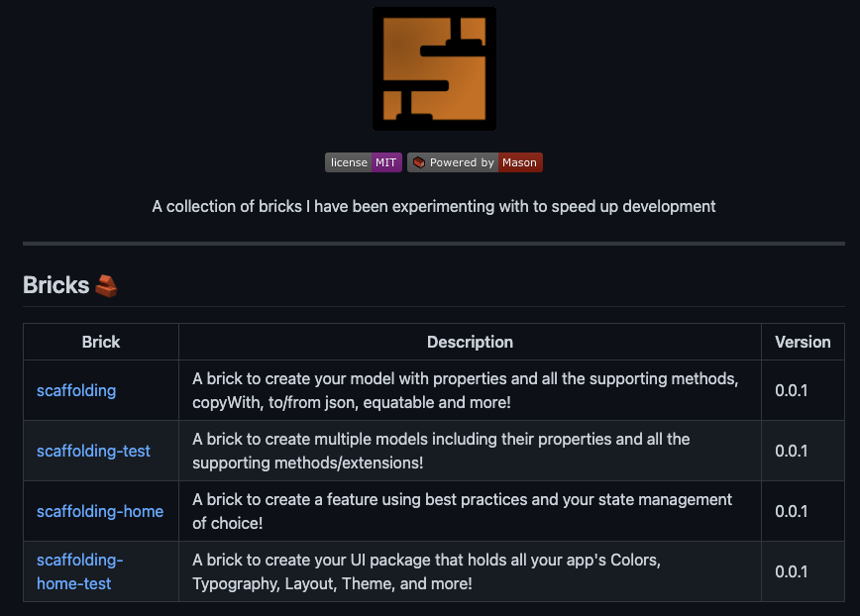
Task: Select the Description column header
Action: click(470, 342)
